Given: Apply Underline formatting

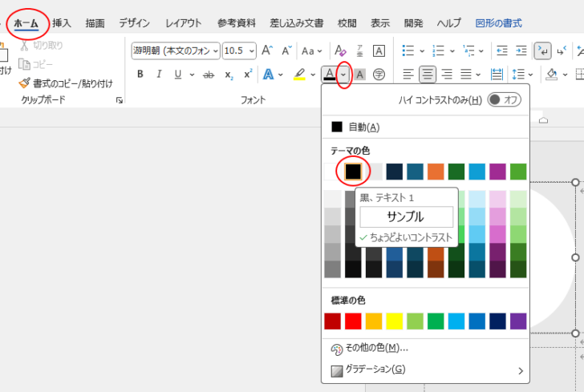Looking at the screenshot, I should [x=178, y=75].
